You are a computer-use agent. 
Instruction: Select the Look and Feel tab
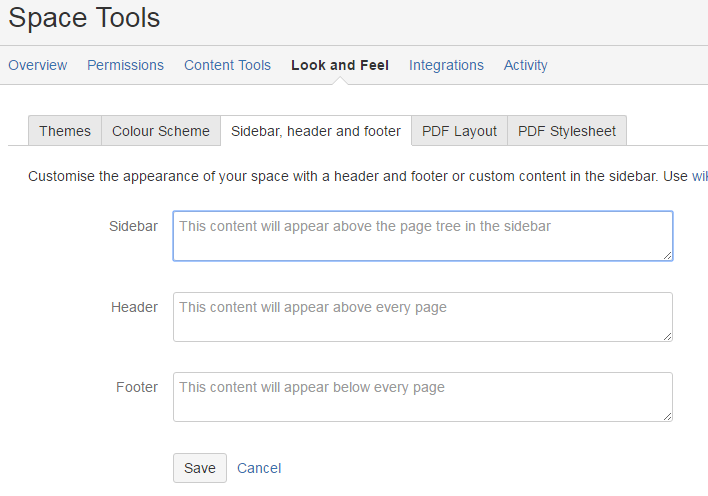(340, 65)
